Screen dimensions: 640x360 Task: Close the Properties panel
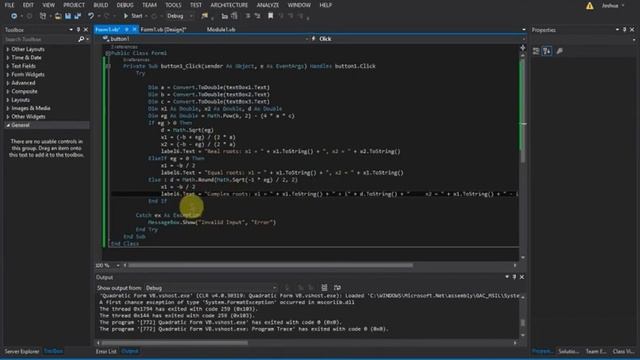coord(632,29)
